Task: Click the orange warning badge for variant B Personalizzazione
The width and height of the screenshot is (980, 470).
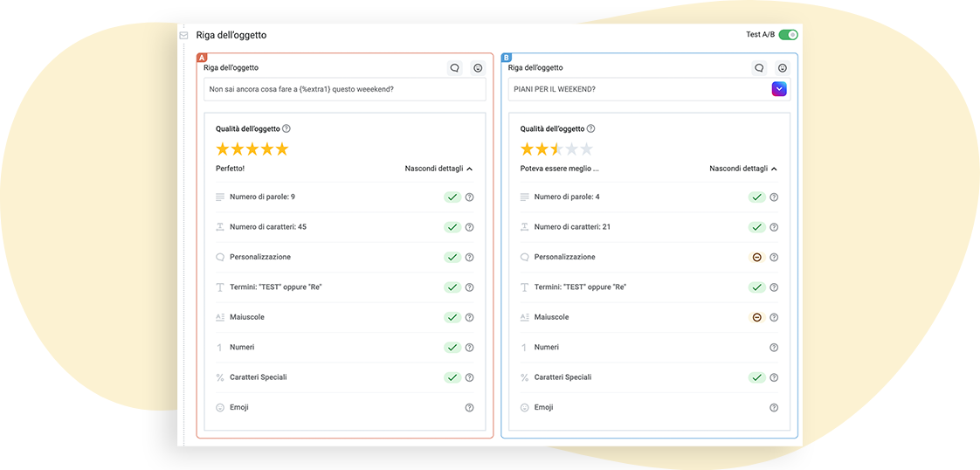Action: point(756,258)
